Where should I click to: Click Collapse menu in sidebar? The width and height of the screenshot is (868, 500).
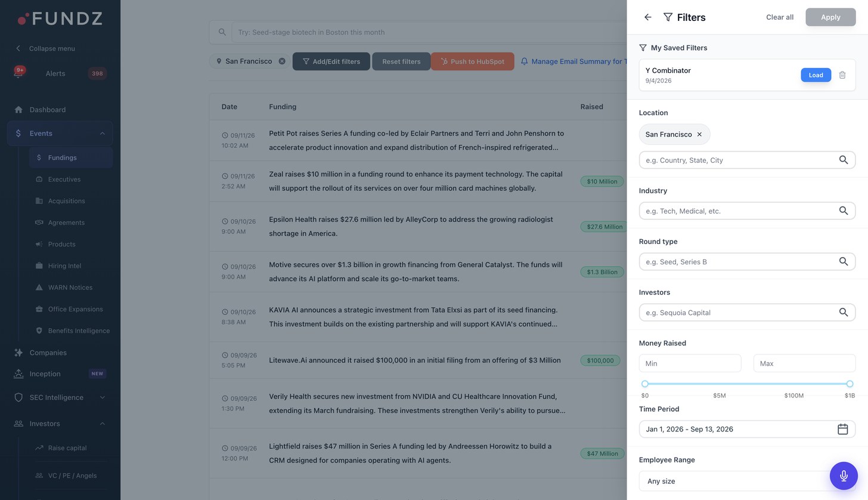(46, 48)
